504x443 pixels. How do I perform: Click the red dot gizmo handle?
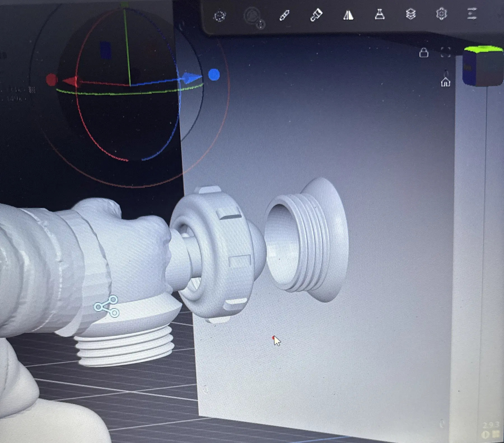pos(52,80)
